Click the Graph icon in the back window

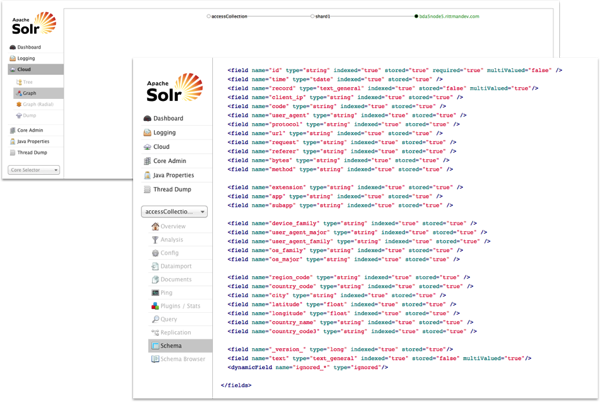19,93
